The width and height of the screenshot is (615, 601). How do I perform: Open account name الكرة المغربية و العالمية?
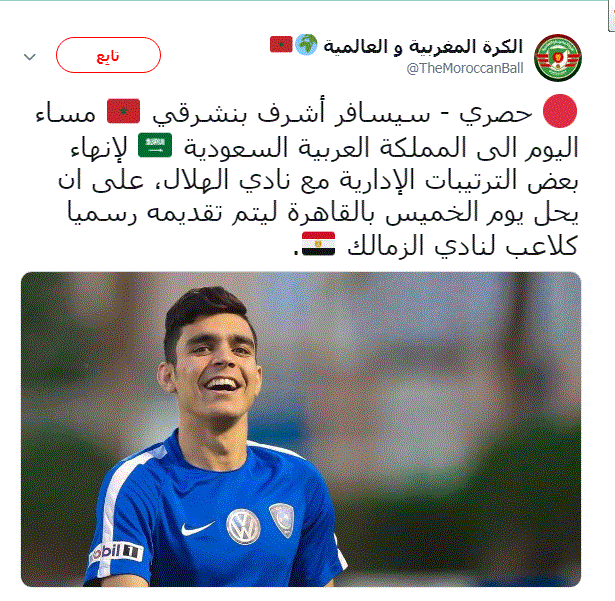[423, 47]
